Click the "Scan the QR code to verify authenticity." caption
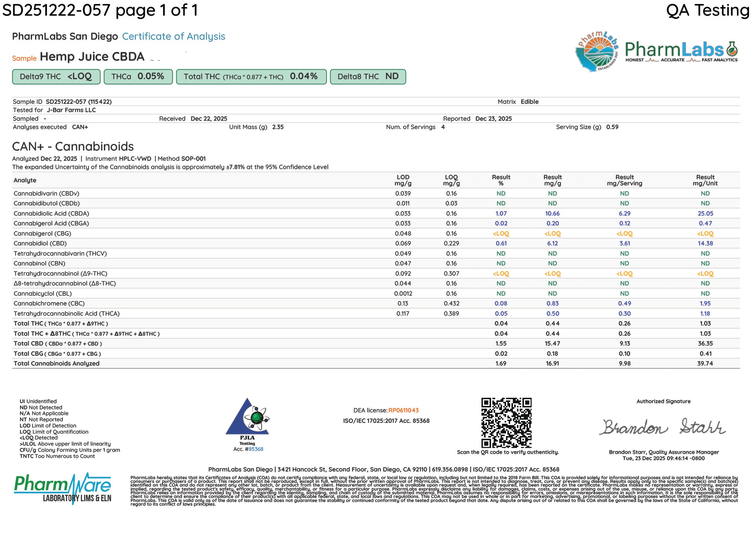This screenshot has height=534, width=756. point(508,452)
